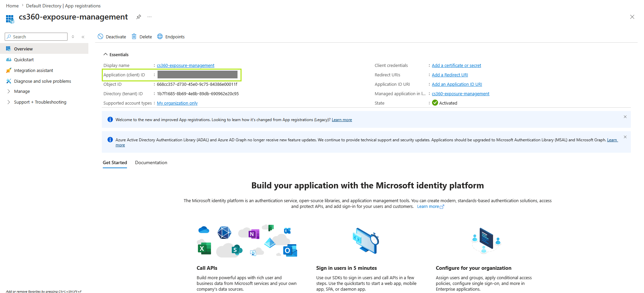Click Learn more in the ADAL banner

612,140
